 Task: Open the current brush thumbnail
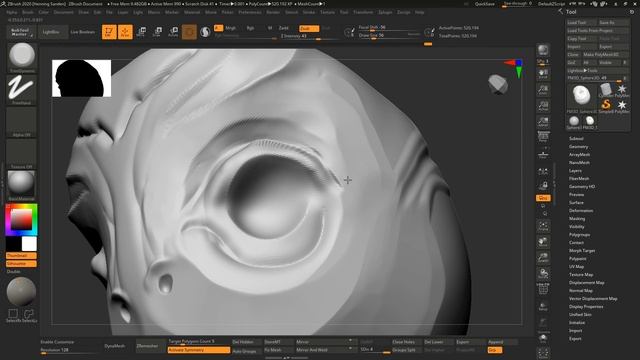22,57
